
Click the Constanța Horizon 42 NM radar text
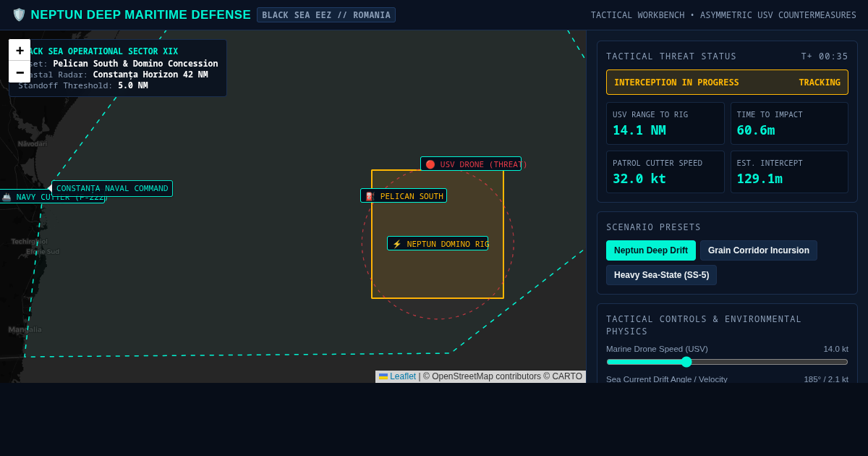point(112,75)
